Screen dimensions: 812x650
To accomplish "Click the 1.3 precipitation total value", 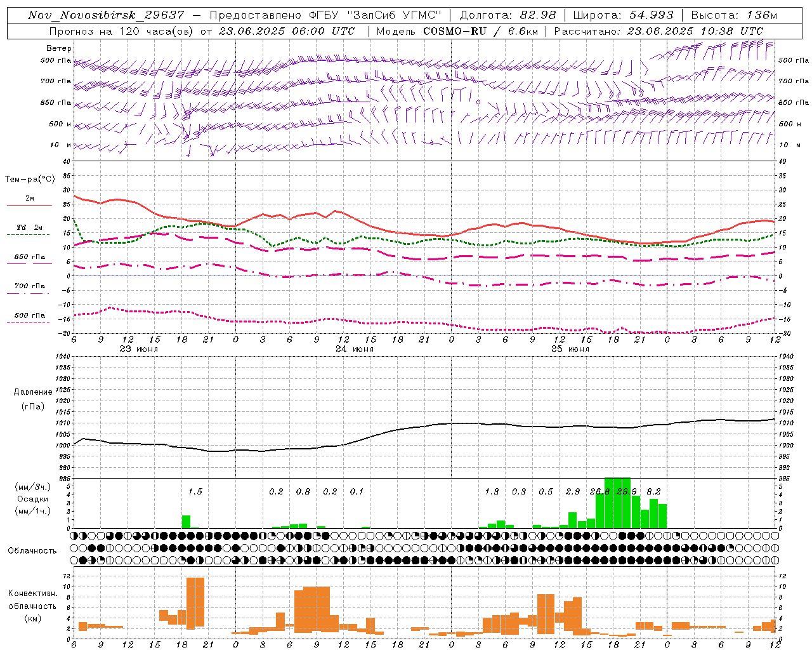I will click(x=492, y=491).
